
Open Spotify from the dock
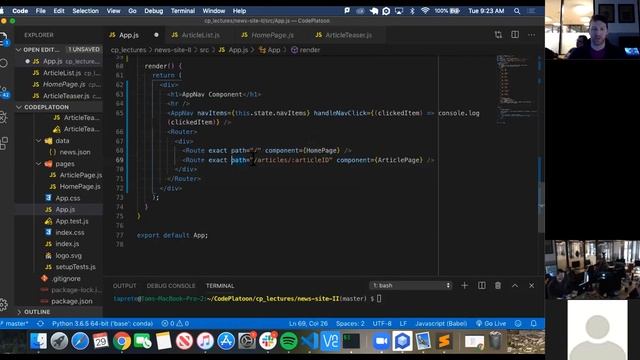289,341
